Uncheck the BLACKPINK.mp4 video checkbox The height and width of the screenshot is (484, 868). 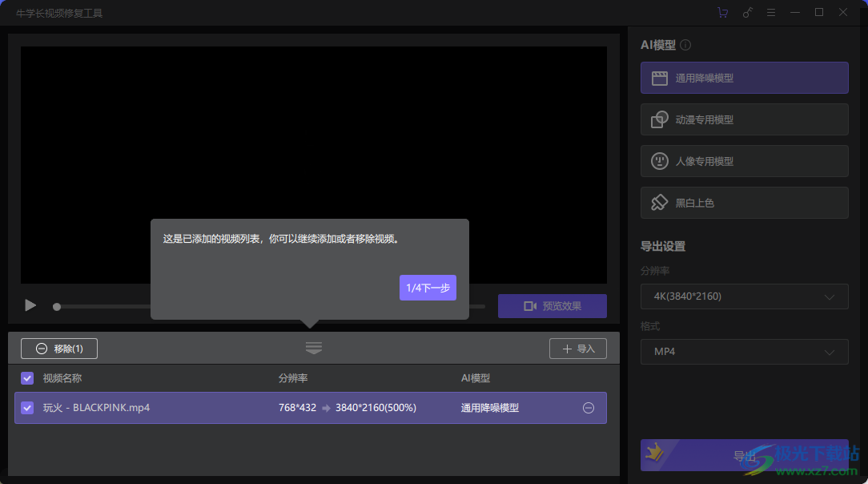coord(26,407)
